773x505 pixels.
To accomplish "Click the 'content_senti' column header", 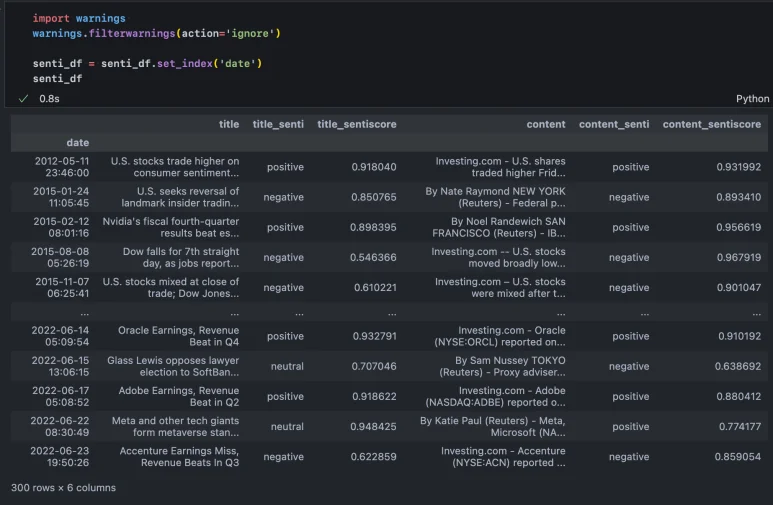I will click(614, 125).
